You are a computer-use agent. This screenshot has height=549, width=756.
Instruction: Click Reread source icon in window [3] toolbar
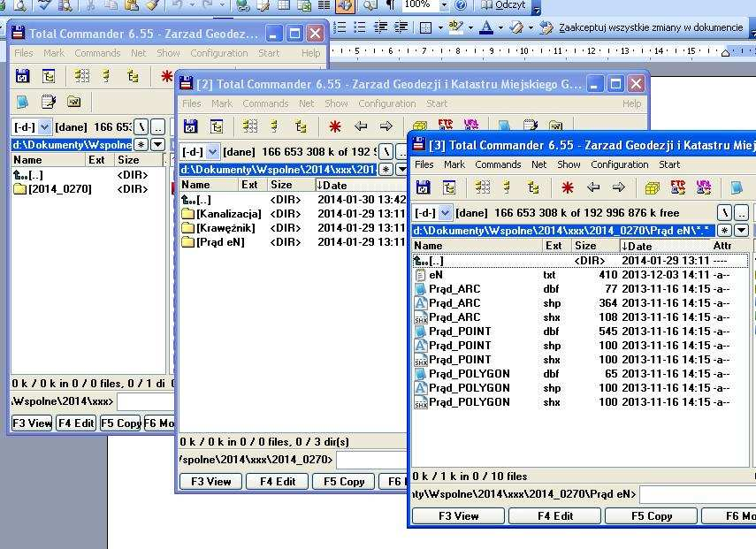(x=423, y=187)
